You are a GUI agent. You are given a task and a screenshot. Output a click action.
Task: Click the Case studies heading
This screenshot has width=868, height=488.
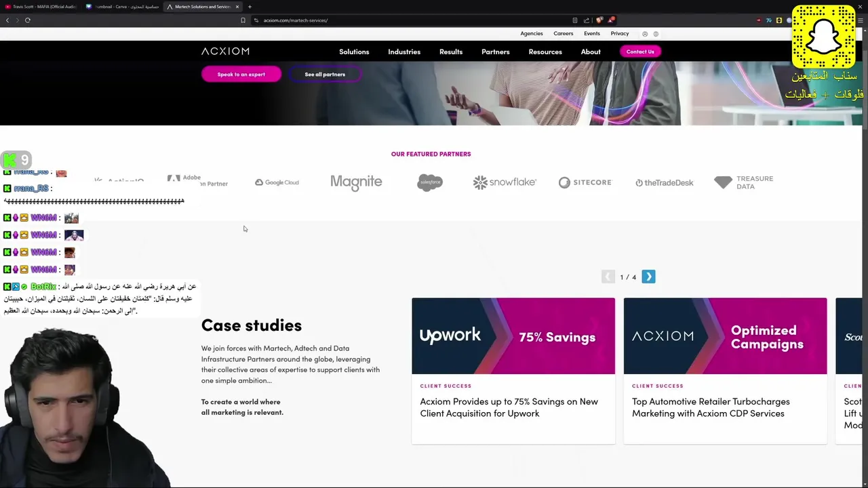[252, 325]
